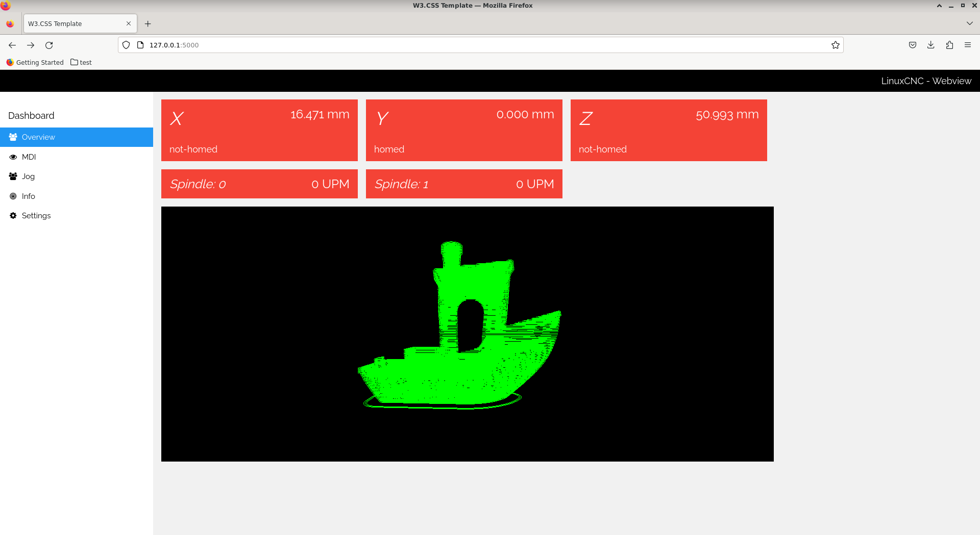Bookmark this page with the star icon
This screenshot has width=980, height=535.
835,45
